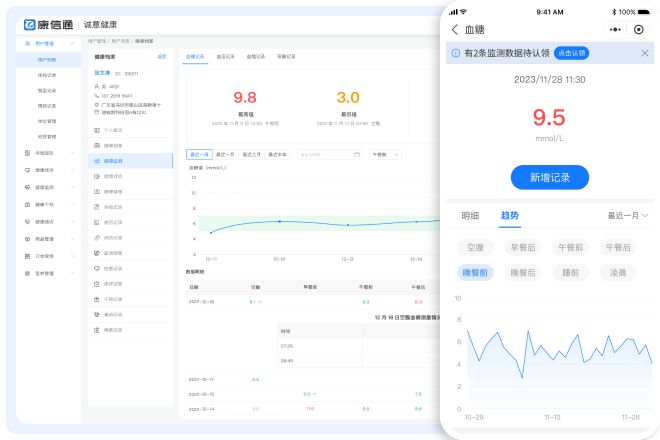Collapse the 用户管理 section chevron
The image size is (660, 440).
click(72, 43)
